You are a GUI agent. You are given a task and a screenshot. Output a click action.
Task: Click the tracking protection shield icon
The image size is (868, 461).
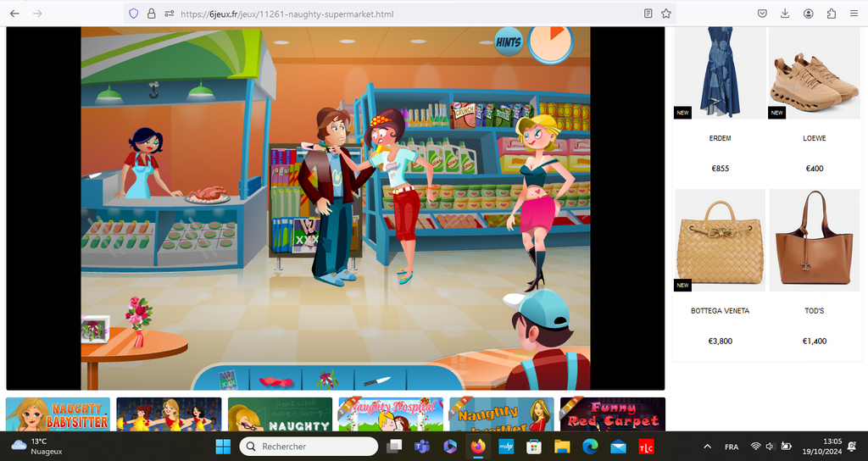tap(133, 14)
